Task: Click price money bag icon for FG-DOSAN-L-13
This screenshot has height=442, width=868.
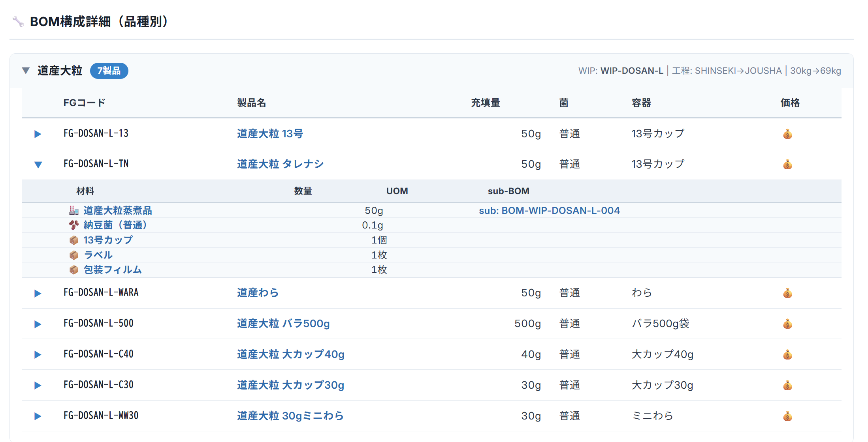Action: [x=787, y=134]
